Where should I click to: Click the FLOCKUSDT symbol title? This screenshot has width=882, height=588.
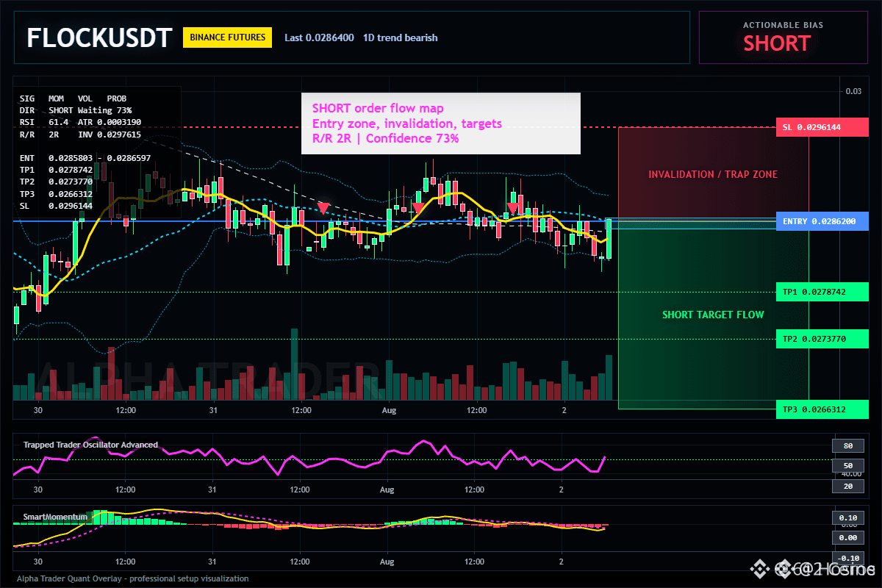point(99,37)
